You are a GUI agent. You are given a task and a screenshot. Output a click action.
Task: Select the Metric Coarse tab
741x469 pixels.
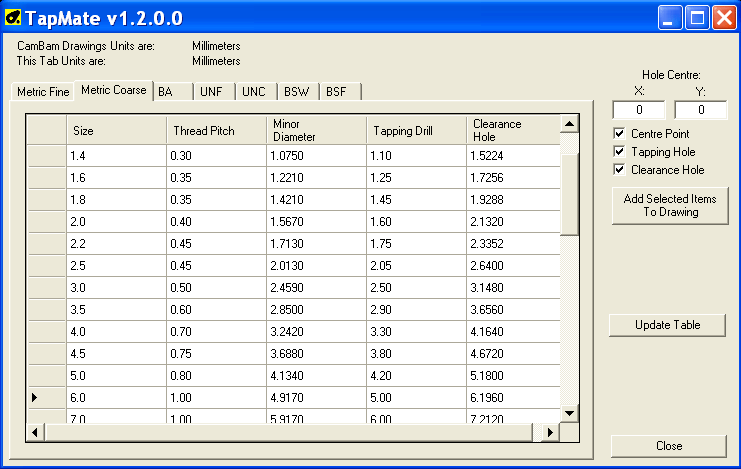pyautogui.click(x=113, y=90)
